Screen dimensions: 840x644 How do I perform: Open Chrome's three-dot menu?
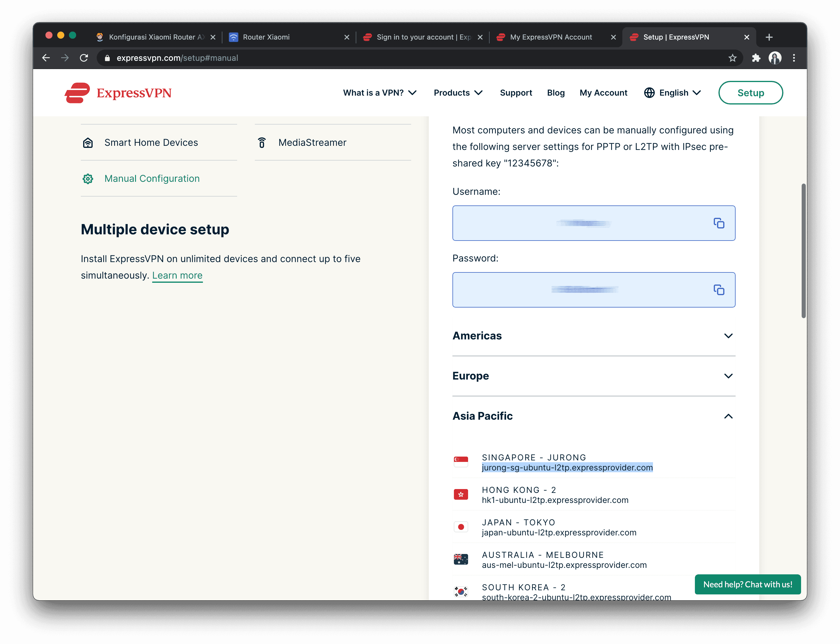(794, 58)
